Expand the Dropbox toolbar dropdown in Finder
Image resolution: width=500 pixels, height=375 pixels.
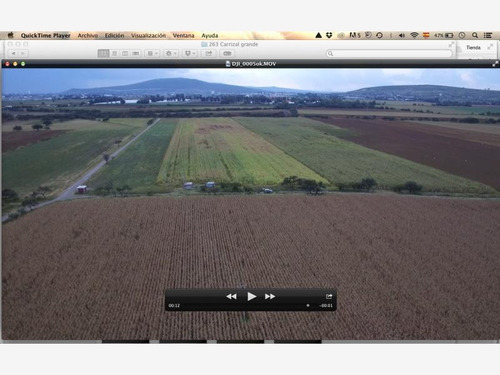click(190, 53)
